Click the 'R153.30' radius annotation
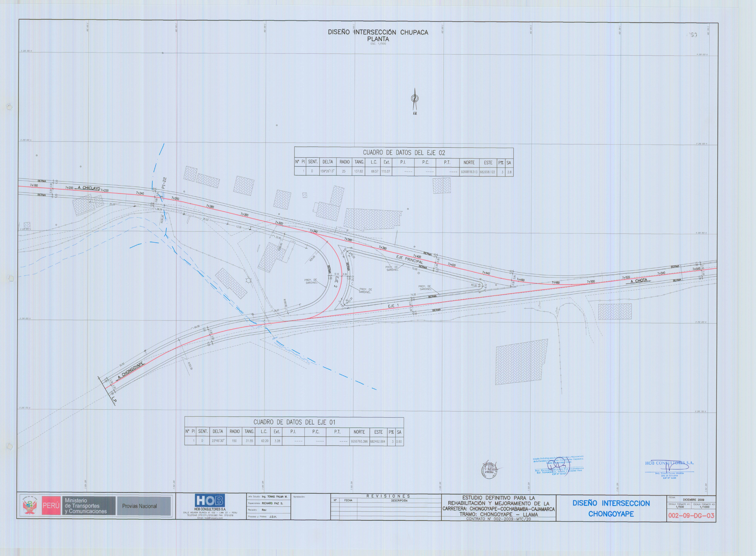 coord(190,366)
